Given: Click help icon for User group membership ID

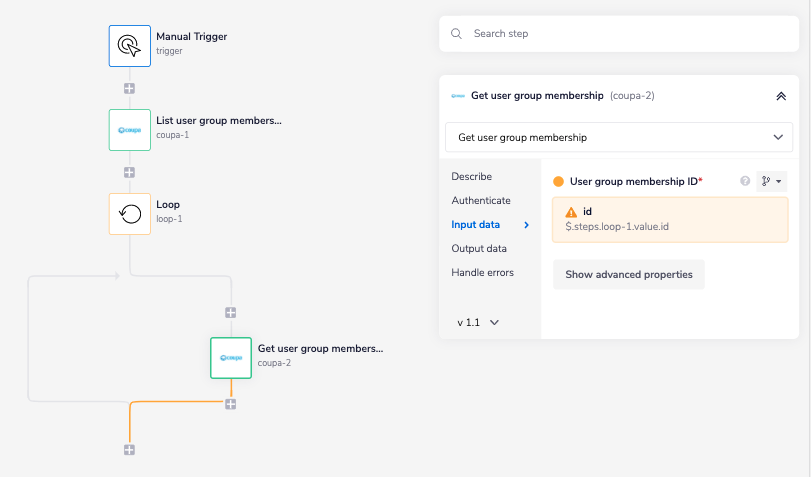Looking at the screenshot, I should click(x=744, y=181).
